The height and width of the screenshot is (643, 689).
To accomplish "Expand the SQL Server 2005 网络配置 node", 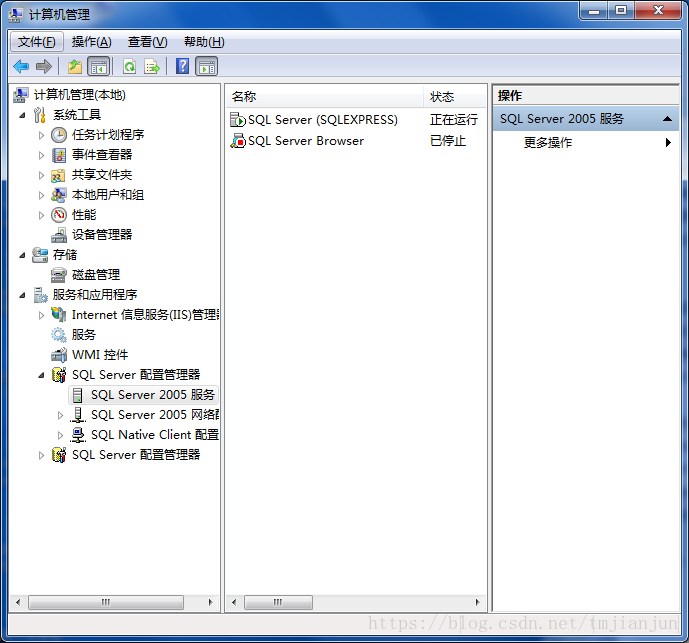I will (60, 415).
